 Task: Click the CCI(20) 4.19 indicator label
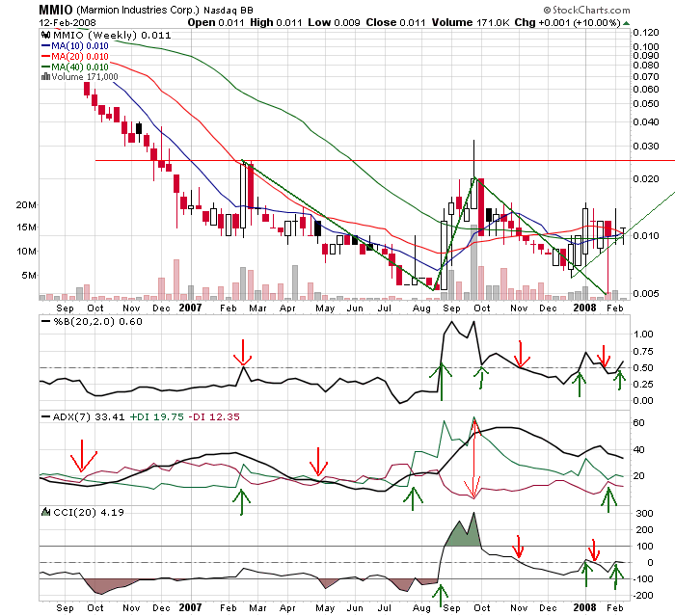point(89,512)
